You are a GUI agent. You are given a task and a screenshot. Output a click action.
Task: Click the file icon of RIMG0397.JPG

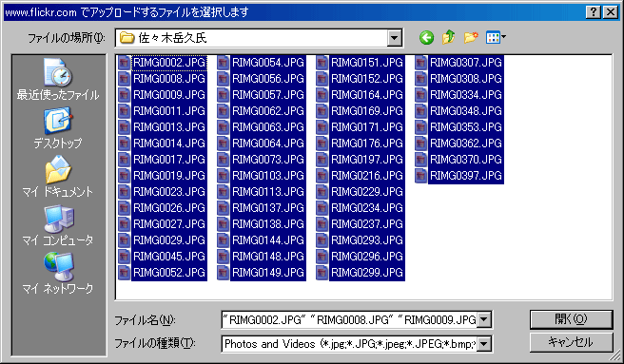(421, 176)
